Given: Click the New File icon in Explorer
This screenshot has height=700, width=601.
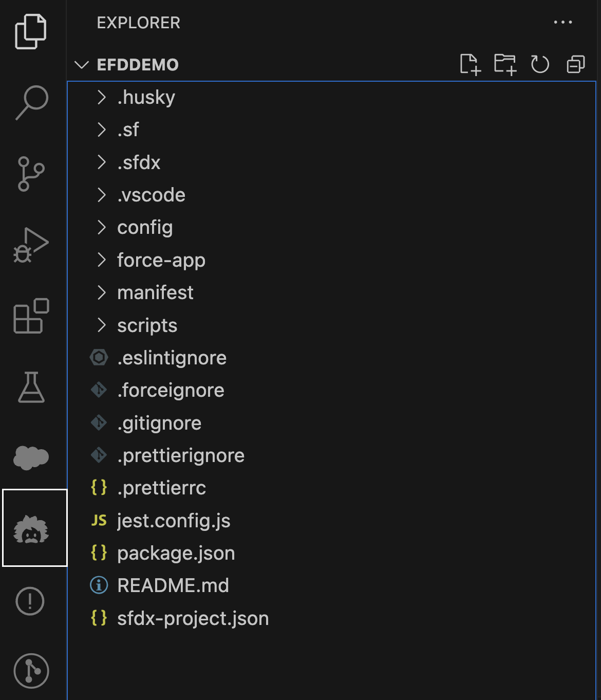Looking at the screenshot, I should coord(469,65).
